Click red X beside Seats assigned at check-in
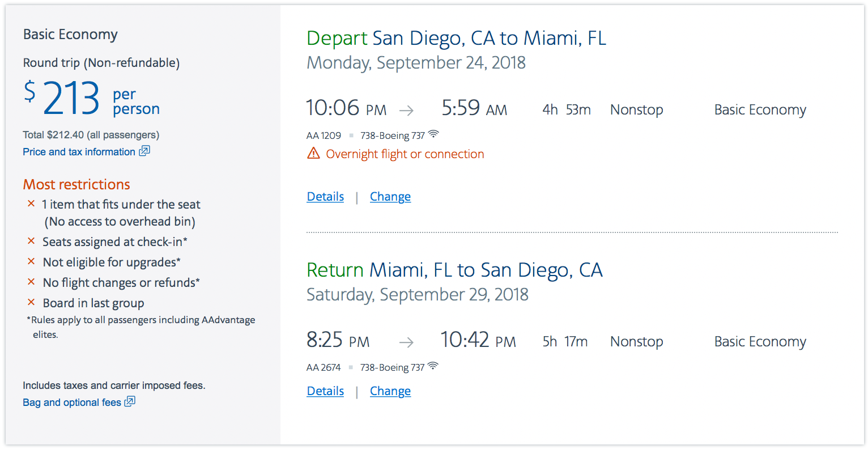Image resolution: width=868 pixels, height=449 pixels. [x=31, y=241]
